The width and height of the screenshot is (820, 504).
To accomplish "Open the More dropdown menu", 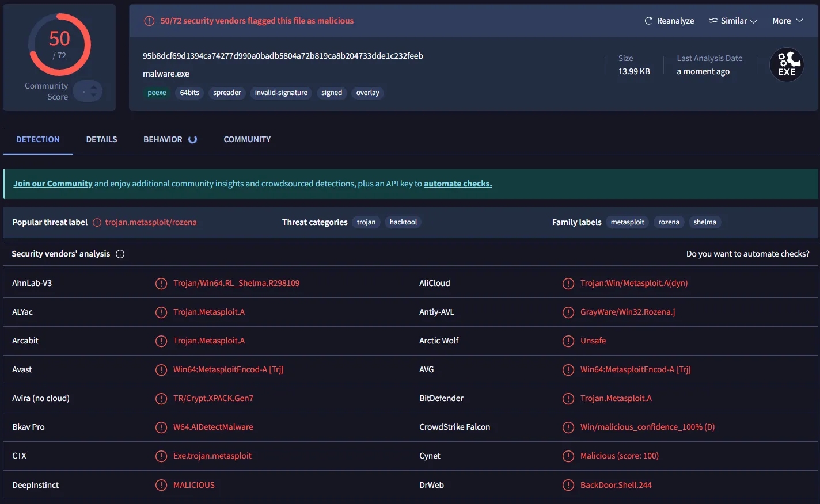I will click(x=787, y=21).
